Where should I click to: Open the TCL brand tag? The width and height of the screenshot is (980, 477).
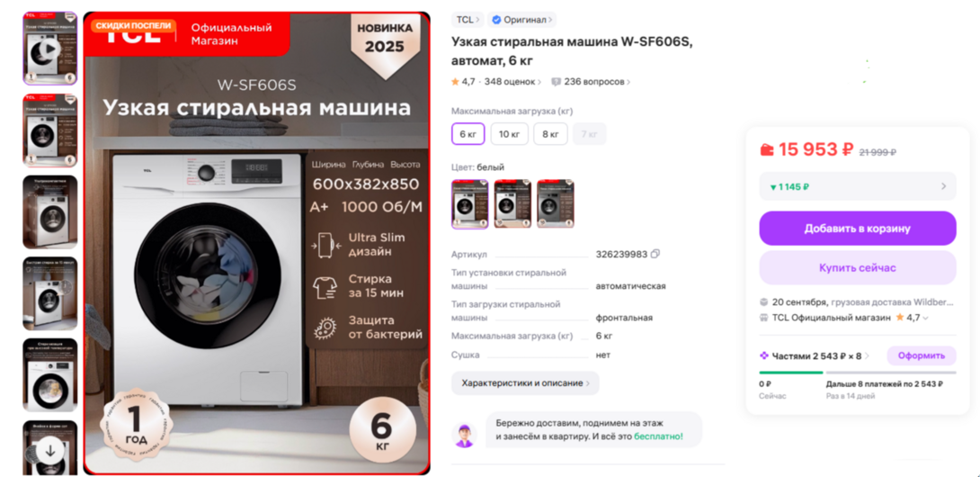pyautogui.click(x=468, y=20)
